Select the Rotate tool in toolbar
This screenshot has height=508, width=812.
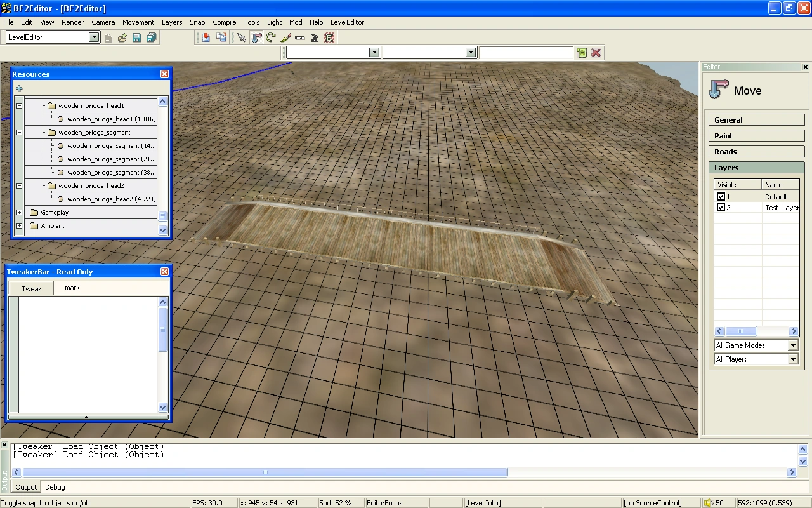[x=271, y=37]
